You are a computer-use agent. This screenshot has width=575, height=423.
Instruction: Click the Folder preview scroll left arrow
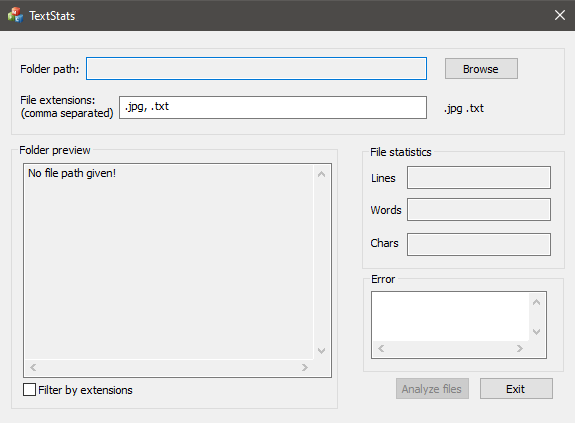pos(33,367)
